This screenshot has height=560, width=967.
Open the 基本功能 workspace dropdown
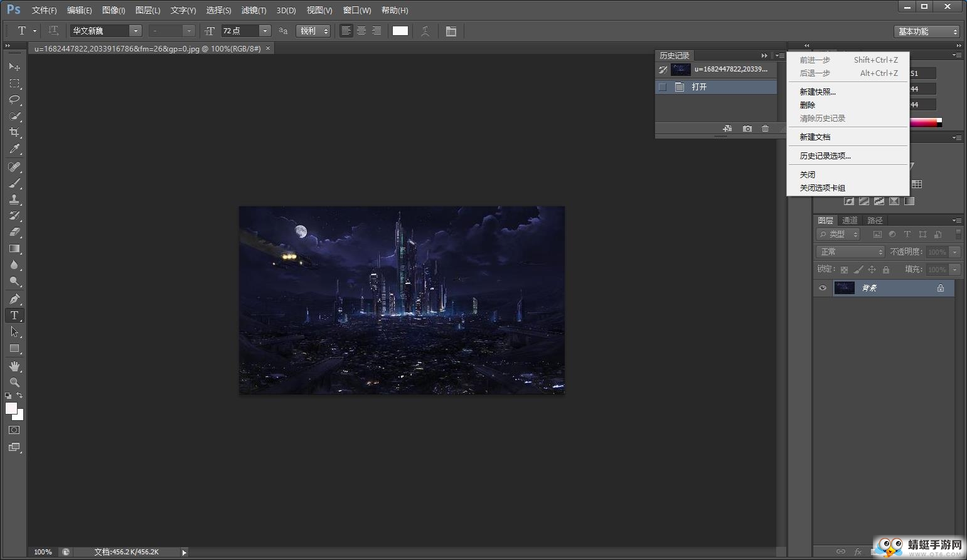click(927, 31)
